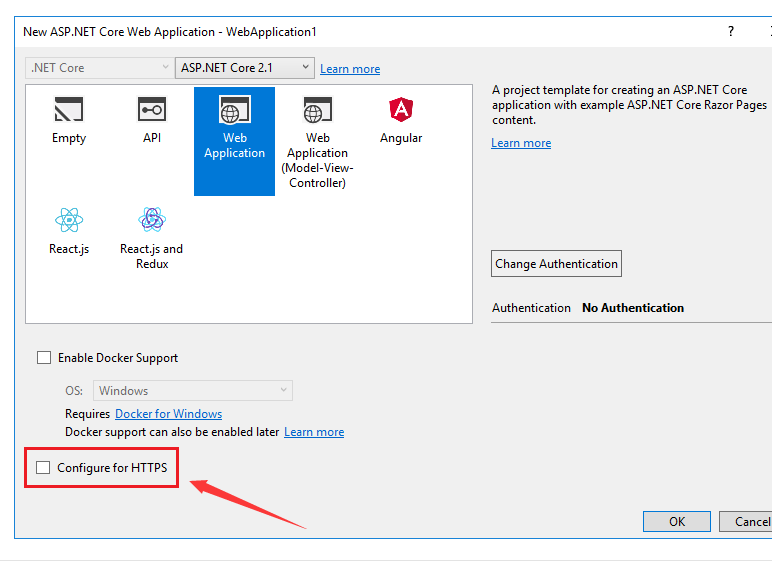Click 'Docker support can also be enabled later' text
This screenshot has height=576, width=772.
click(172, 432)
